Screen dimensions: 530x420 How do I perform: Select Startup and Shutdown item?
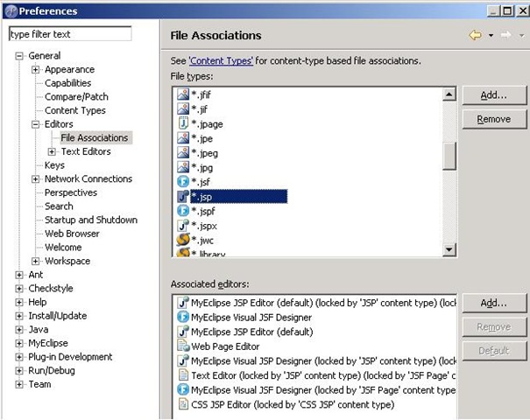point(91,220)
